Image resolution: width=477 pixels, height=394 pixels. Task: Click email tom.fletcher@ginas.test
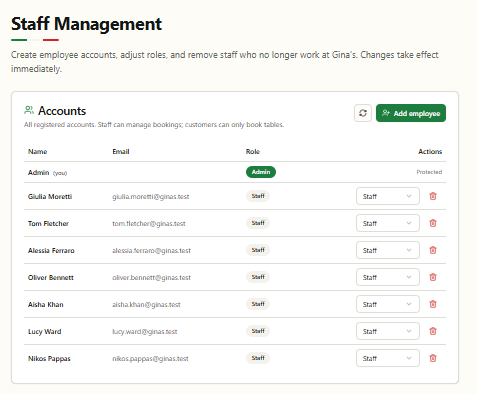(149, 224)
